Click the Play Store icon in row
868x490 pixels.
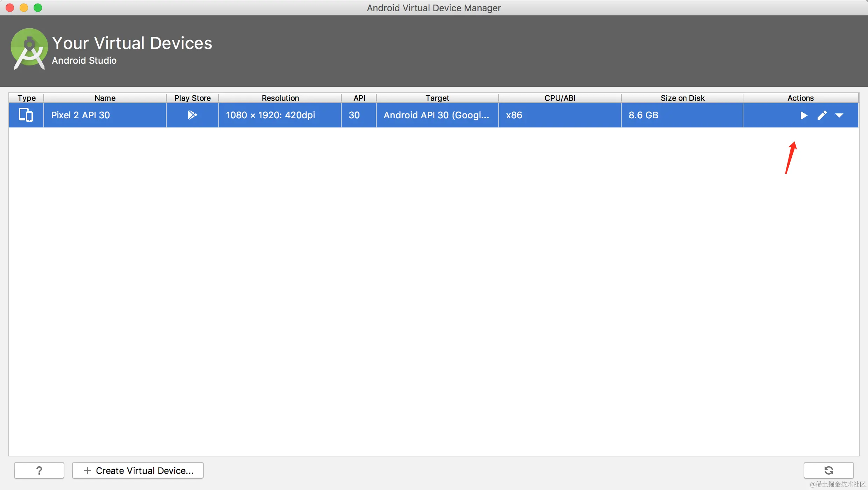tap(192, 115)
